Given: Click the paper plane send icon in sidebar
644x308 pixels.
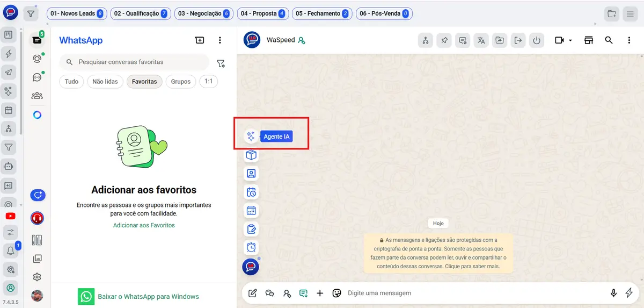Looking at the screenshot, I should [x=9, y=73].
